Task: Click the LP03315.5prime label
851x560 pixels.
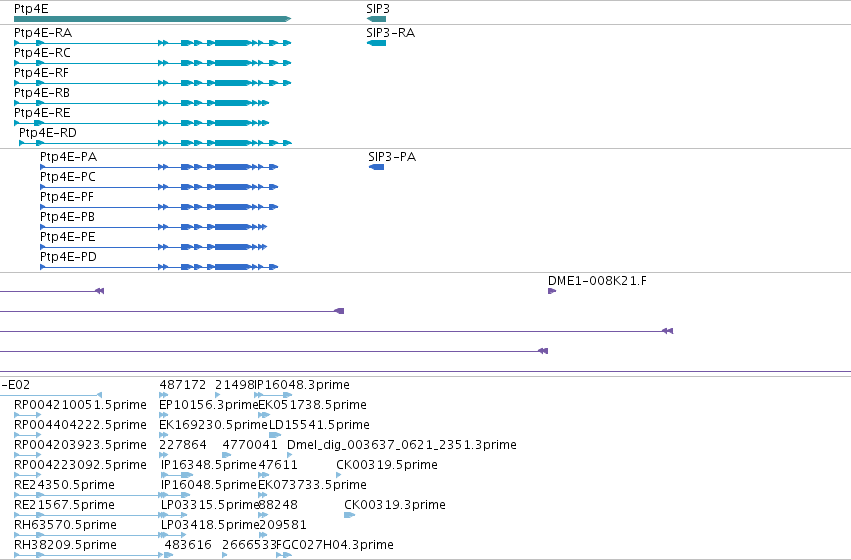Action: (x=210, y=505)
